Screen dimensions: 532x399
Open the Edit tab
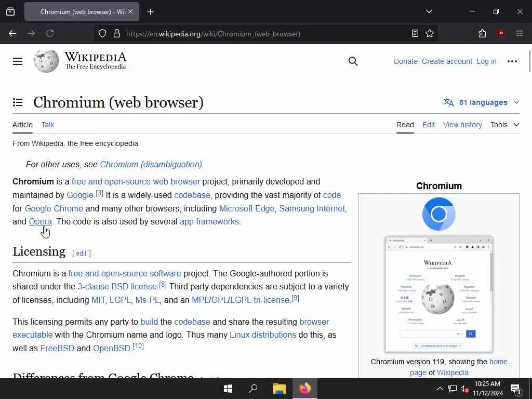429,125
